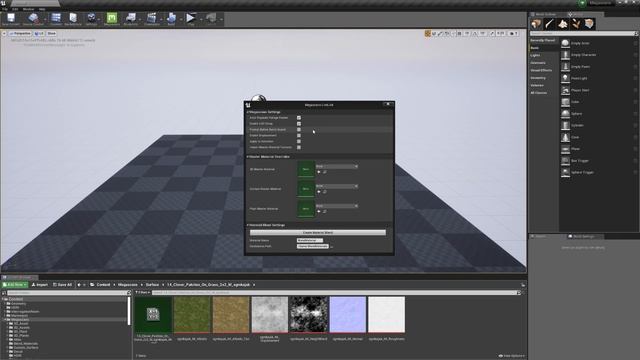The height and width of the screenshot is (360, 640).
Task: Click the Create Material Blend button
Action: tap(318, 232)
